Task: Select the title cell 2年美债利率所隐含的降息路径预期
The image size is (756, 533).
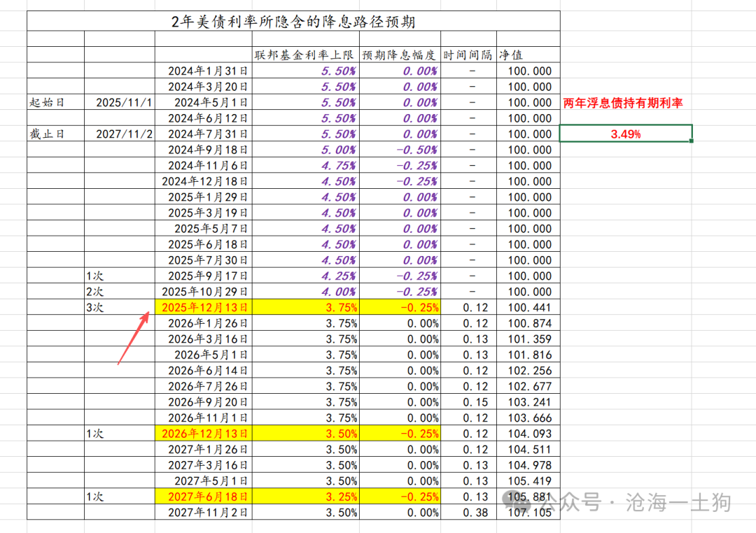Action: click(x=293, y=22)
